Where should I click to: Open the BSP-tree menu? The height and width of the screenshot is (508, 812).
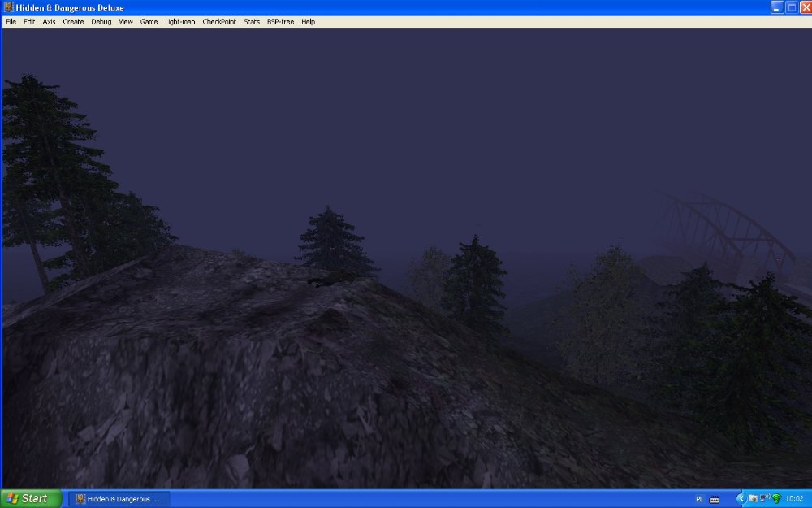280,22
